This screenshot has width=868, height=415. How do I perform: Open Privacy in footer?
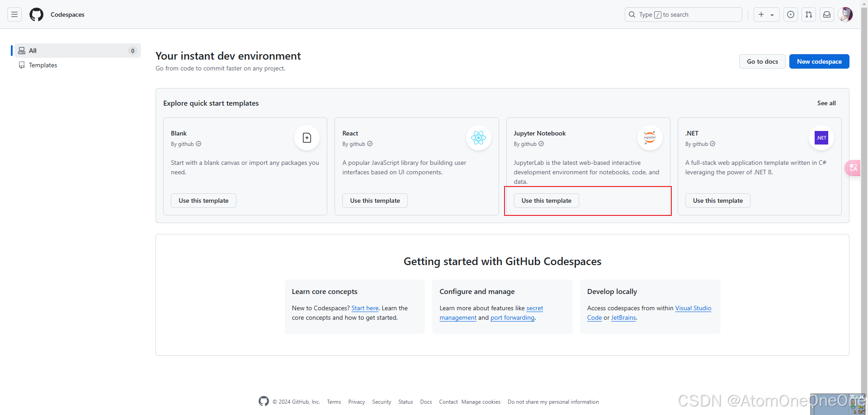356,402
